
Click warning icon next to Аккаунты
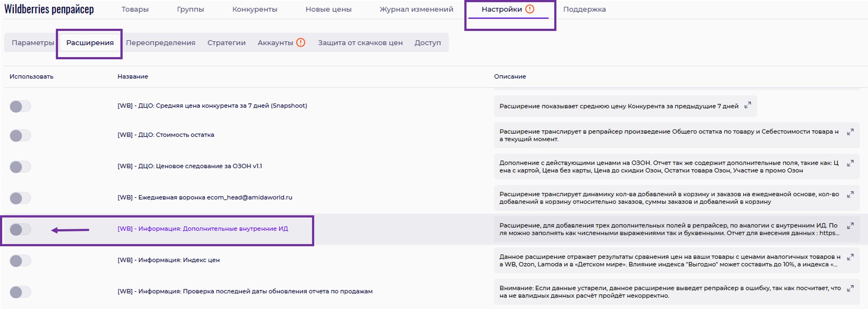pos(301,43)
